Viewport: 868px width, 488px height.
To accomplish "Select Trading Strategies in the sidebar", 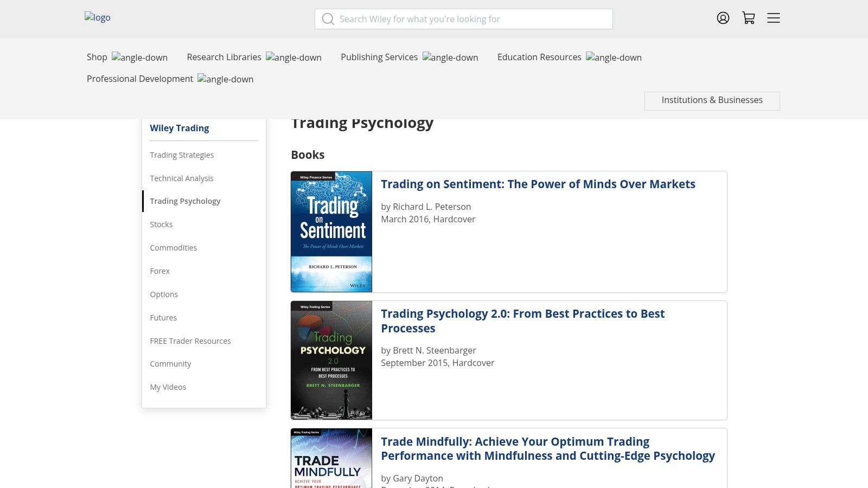I will [x=182, y=155].
